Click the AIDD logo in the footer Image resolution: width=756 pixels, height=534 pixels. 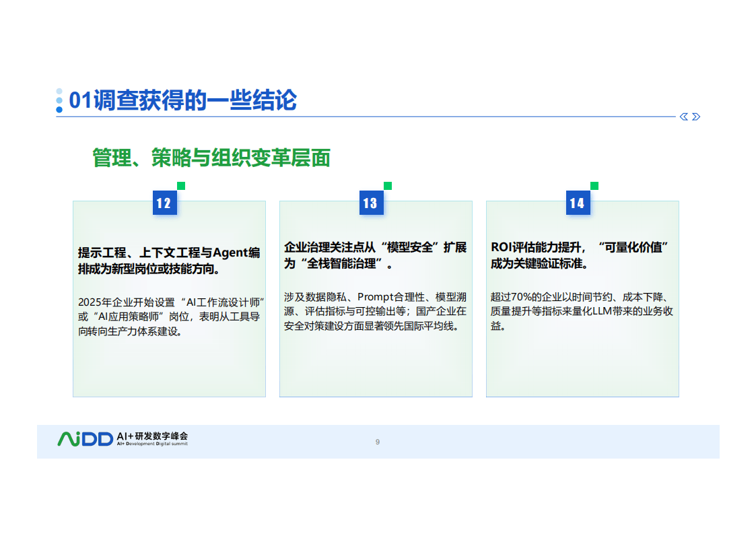(x=85, y=439)
